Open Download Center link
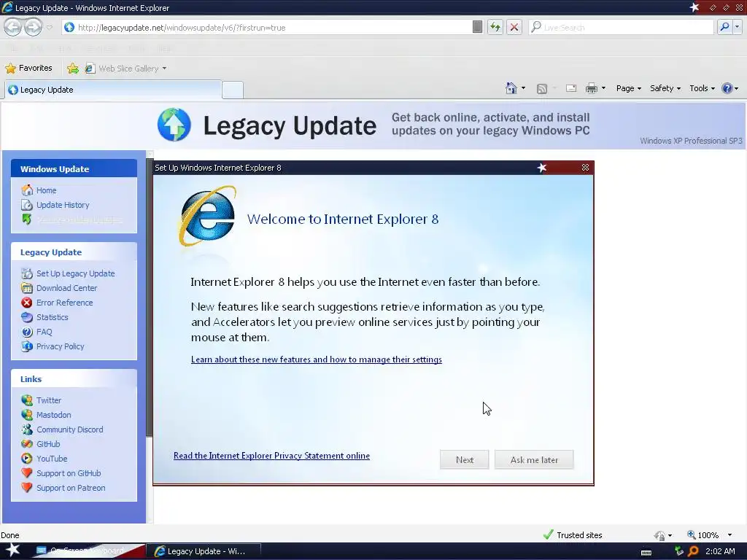This screenshot has width=747, height=560. tap(66, 288)
